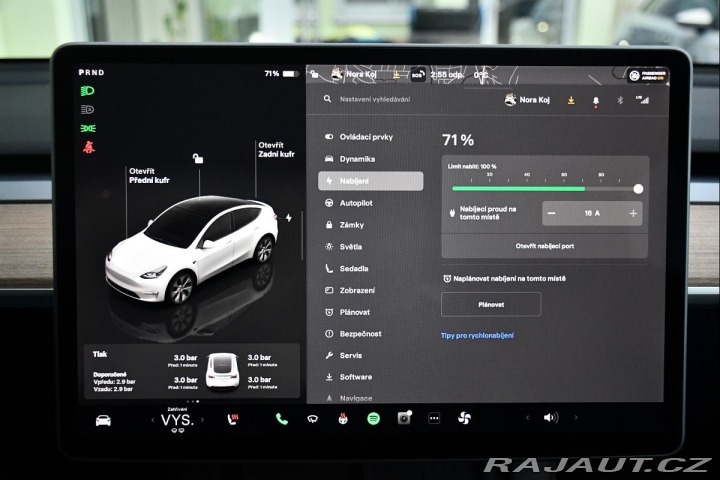Open Nora Koj profile in settings header
720x480 pixels.
coord(527,100)
